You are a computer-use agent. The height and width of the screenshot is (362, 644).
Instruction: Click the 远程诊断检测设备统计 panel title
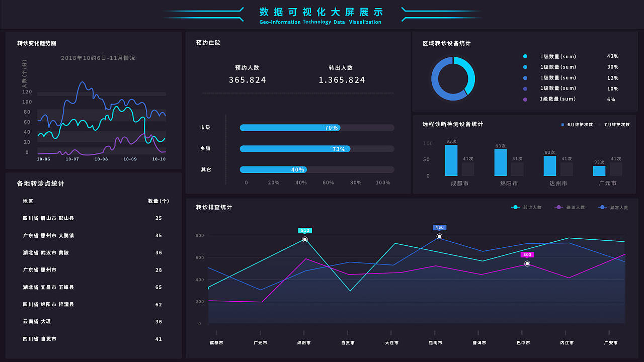coord(453,124)
